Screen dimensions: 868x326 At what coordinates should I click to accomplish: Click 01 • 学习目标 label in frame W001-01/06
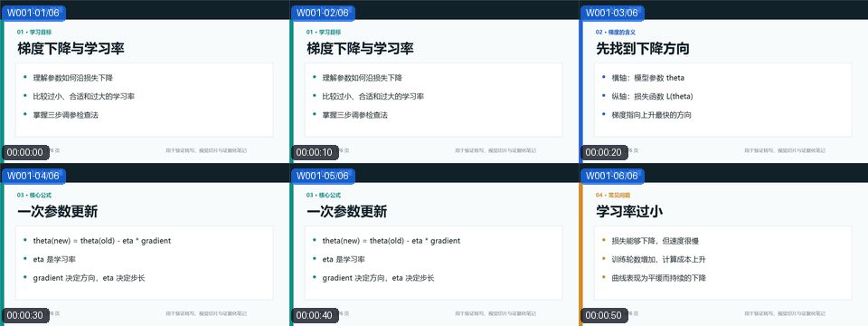(x=34, y=33)
